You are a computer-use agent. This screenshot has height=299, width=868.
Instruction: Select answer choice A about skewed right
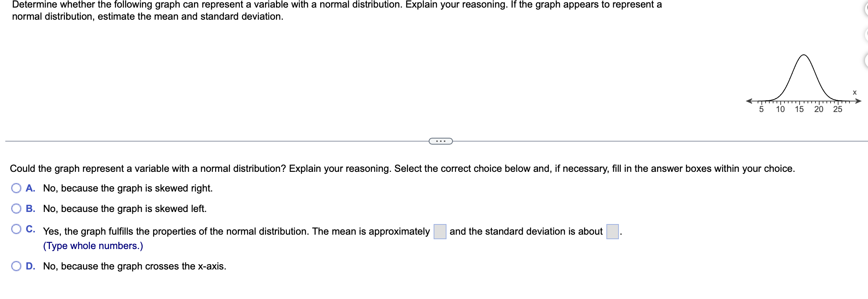pyautogui.click(x=15, y=188)
